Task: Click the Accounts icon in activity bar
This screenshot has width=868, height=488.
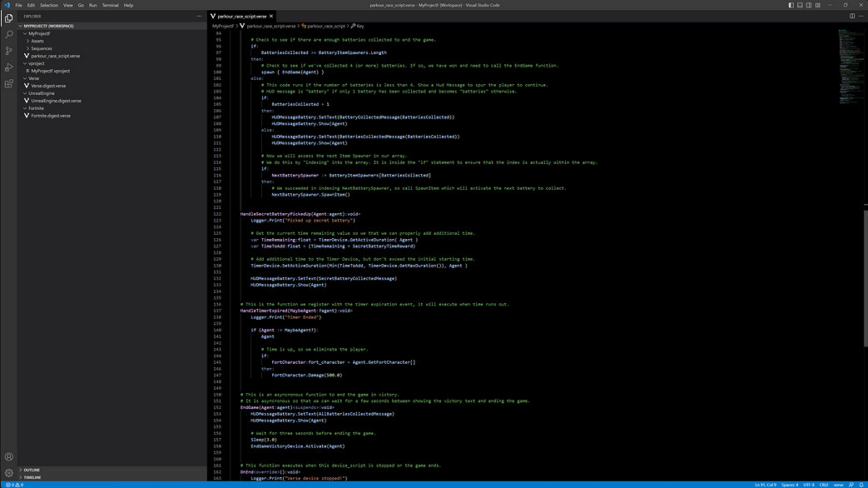Action: click(9, 456)
